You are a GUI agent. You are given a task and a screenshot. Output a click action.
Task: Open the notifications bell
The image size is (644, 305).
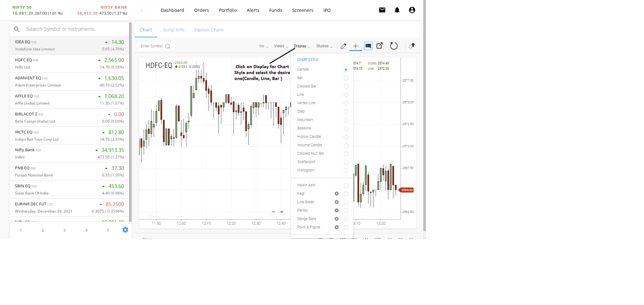click(397, 10)
